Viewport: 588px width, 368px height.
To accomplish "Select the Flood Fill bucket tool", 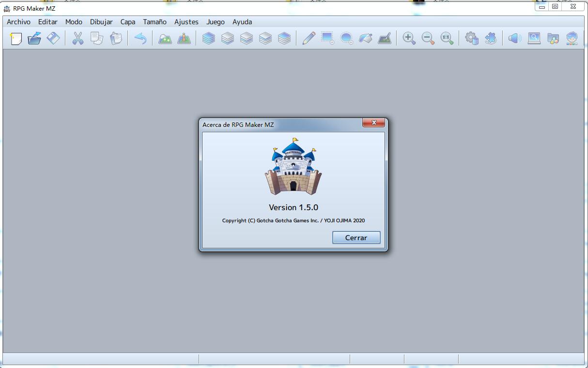I will click(366, 38).
